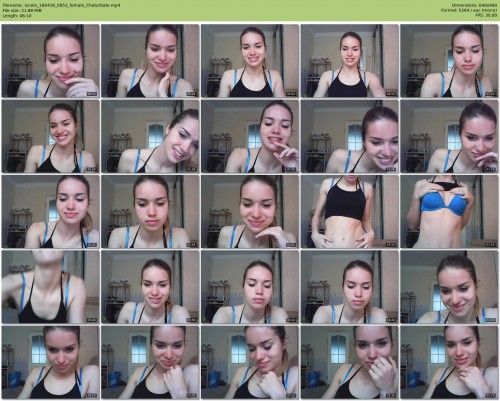Select the thumbnail showing blue bra
This screenshot has height=401, width=500.
449,211
